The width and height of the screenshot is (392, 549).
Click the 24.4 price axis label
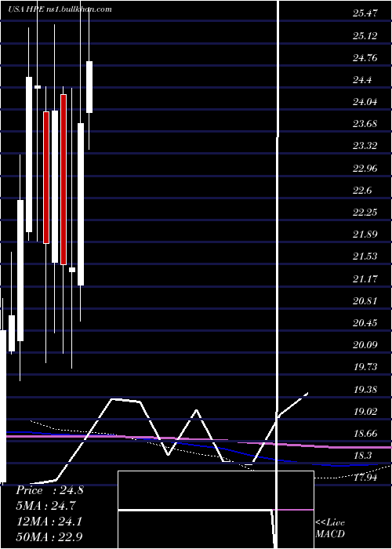point(362,80)
